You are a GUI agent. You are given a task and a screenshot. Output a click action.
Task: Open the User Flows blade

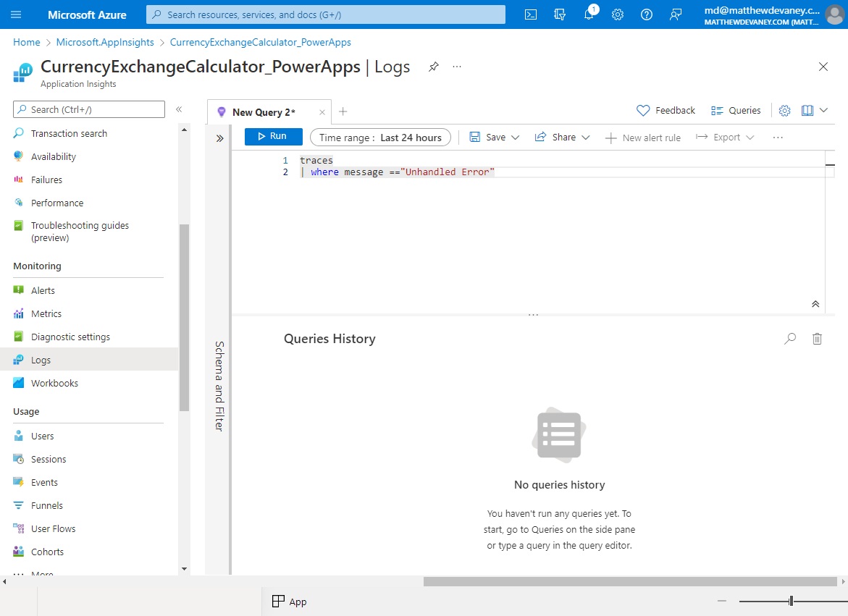pos(53,528)
